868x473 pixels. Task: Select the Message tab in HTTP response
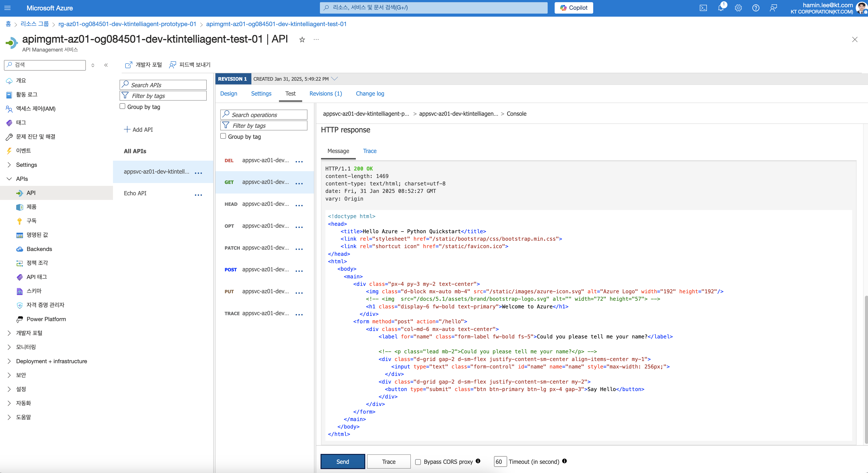click(338, 151)
